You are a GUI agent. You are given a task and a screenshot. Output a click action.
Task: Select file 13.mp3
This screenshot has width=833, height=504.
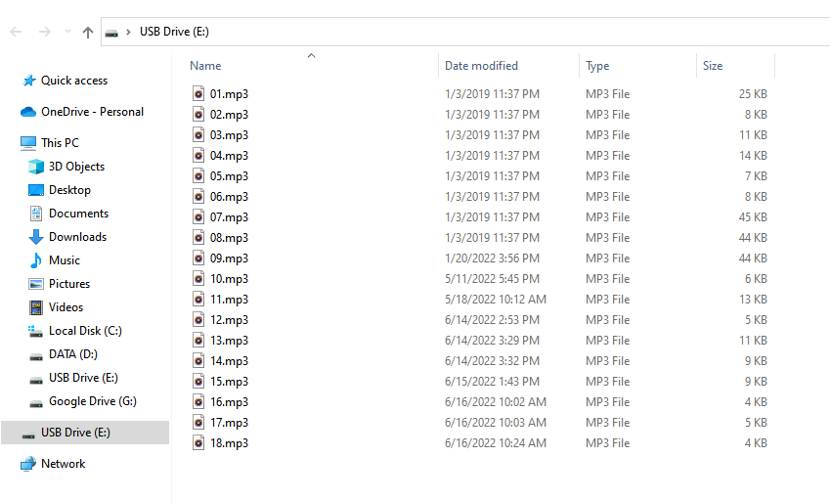pos(228,340)
